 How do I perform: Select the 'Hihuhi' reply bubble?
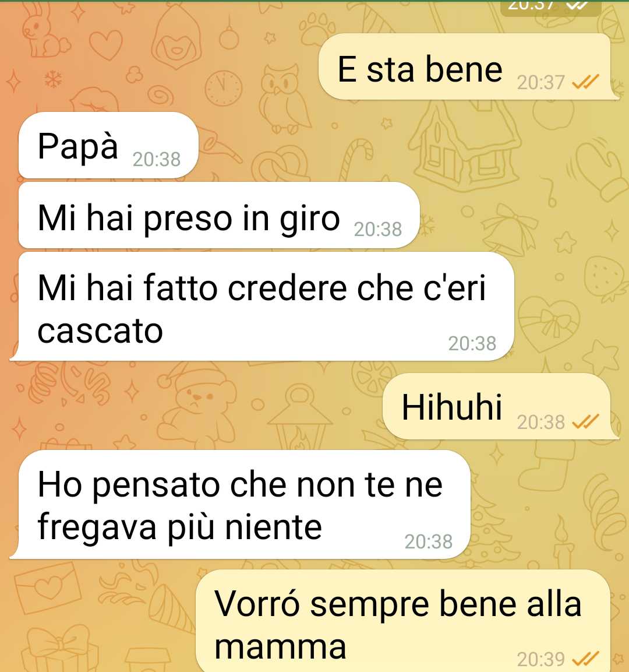(500, 407)
